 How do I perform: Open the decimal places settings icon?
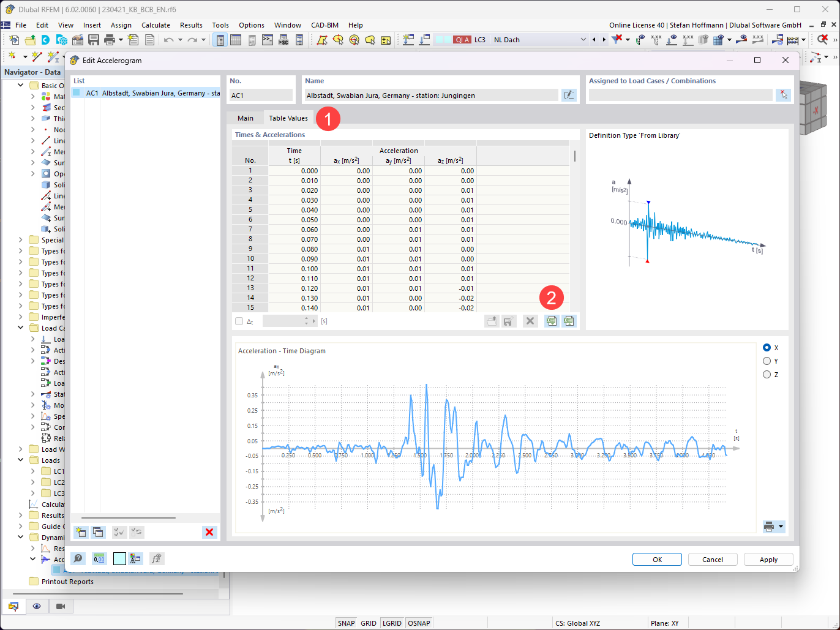[x=99, y=558]
